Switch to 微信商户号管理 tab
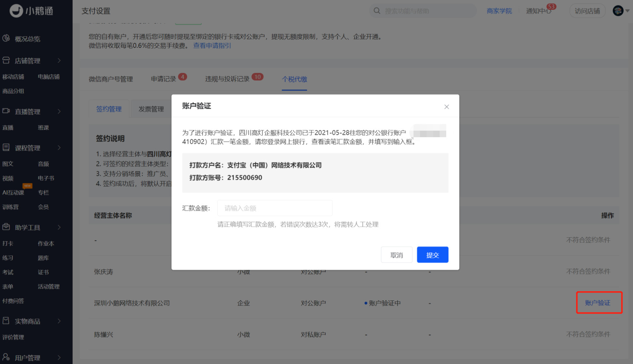 coord(111,79)
